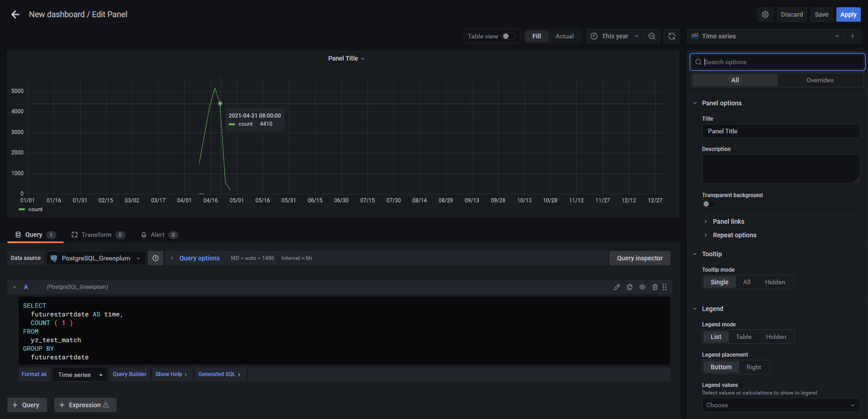Click Show Help
Image resolution: width=868 pixels, height=419 pixels.
pos(171,374)
